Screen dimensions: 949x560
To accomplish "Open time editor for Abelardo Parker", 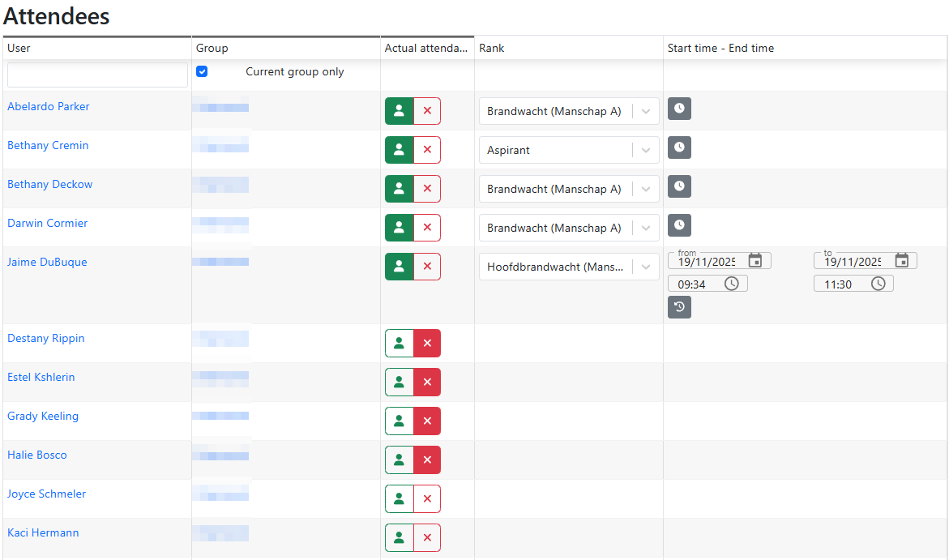I will (679, 109).
